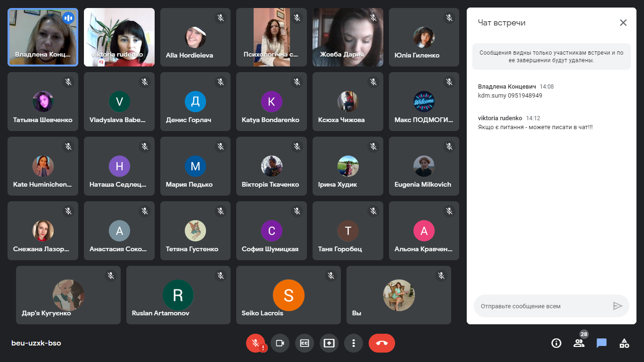The height and width of the screenshot is (362, 644).
Task: Click the chat notice about messages visibility
Action: click(x=552, y=57)
